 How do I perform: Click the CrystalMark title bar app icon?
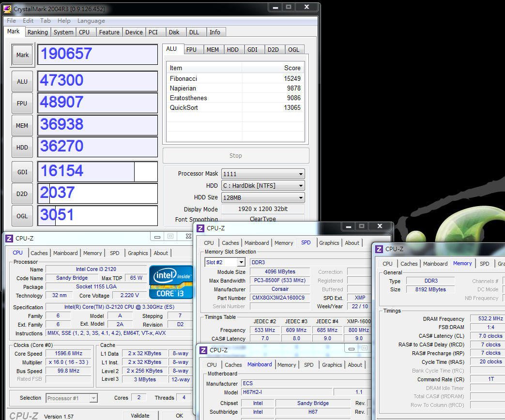click(8, 9)
